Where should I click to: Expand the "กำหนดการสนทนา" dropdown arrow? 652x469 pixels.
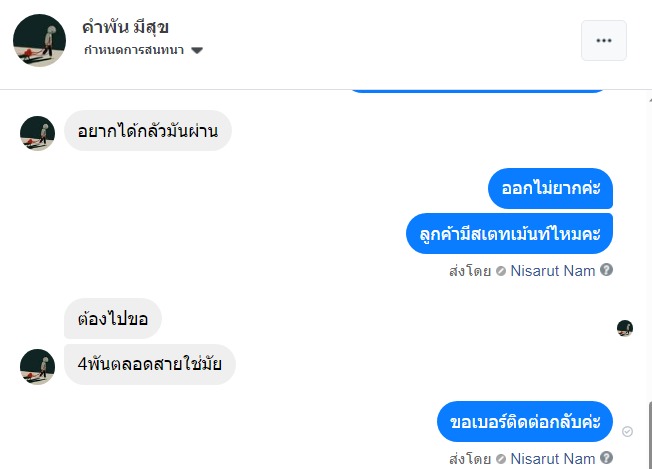(197, 51)
